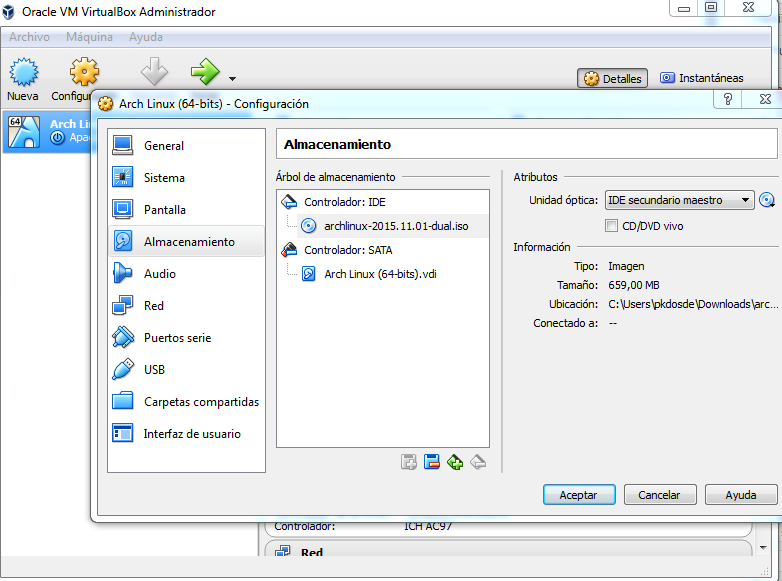Image resolution: width=782 pixels, height=581 pixels.
Task: Click the remove attachment icon below storage tree
Action: [478, 461]
